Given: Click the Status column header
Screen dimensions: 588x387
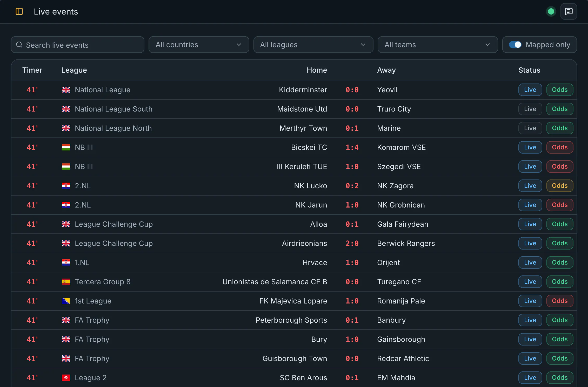Looking at the screenshot, I should click(x=529, y=70).
